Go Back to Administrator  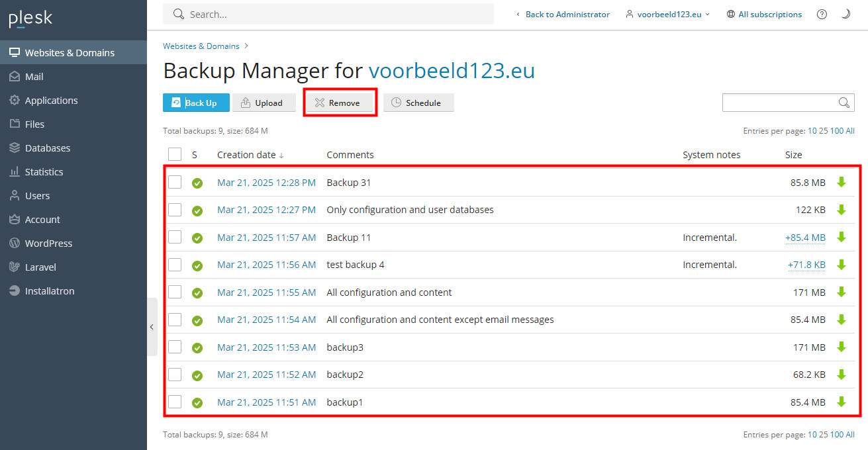click(x=563, y=14)
